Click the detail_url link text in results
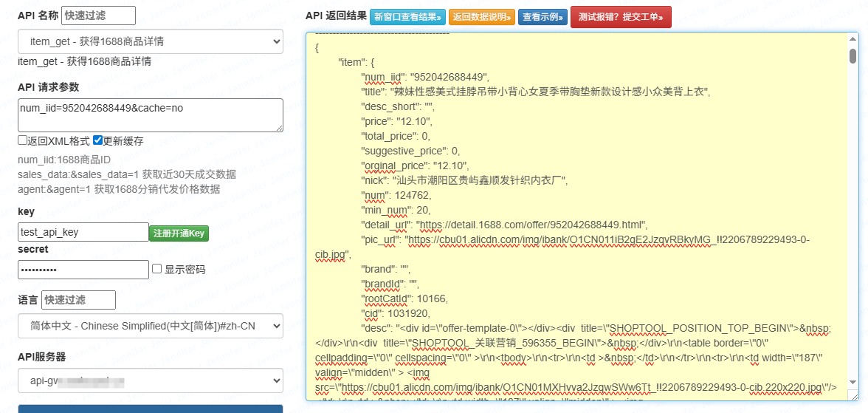This screenshot has height=413, width=868. point(531,225)
